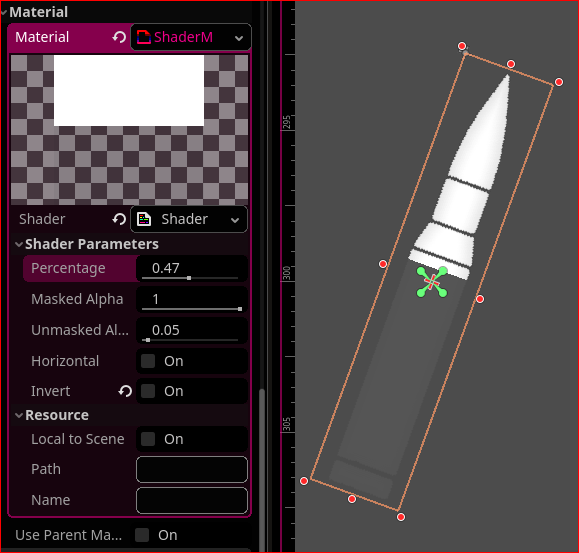579x553 pixels.
Task: Collapse the Resource section
Action: click(x=19, y=415)
